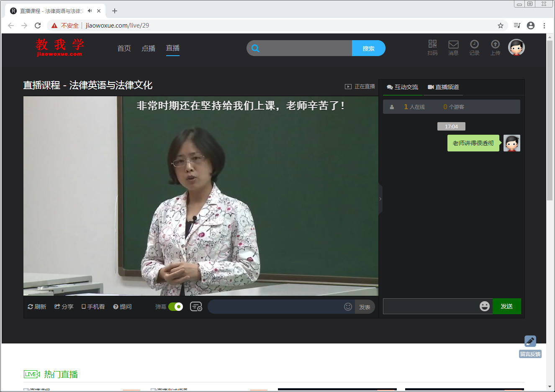Click the 老师讲得很透彻 chat message
The image size is (555, 392).
(x=473, y=143)
